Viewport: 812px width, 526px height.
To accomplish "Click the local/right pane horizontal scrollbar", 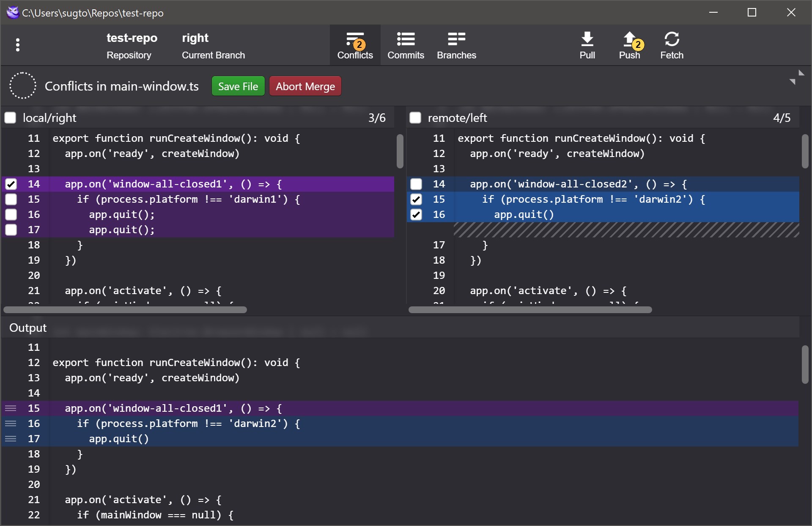I will click(x=125, y=310).
